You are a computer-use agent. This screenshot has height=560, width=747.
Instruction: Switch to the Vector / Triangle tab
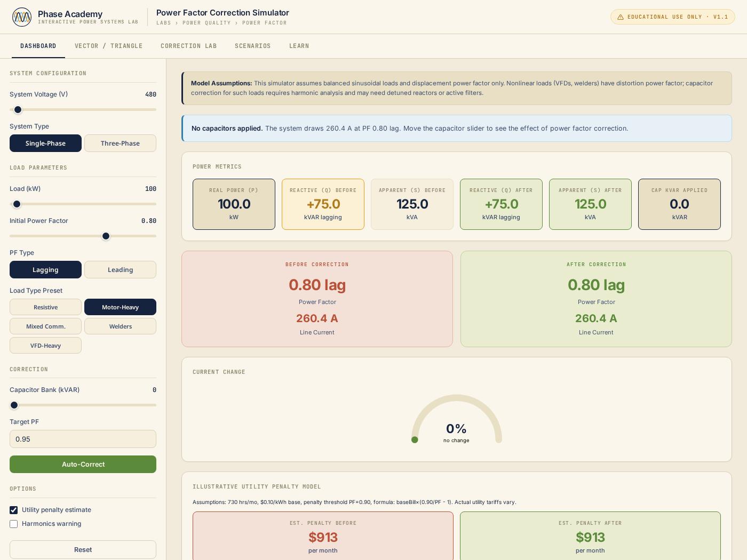(x=109, y=46)
